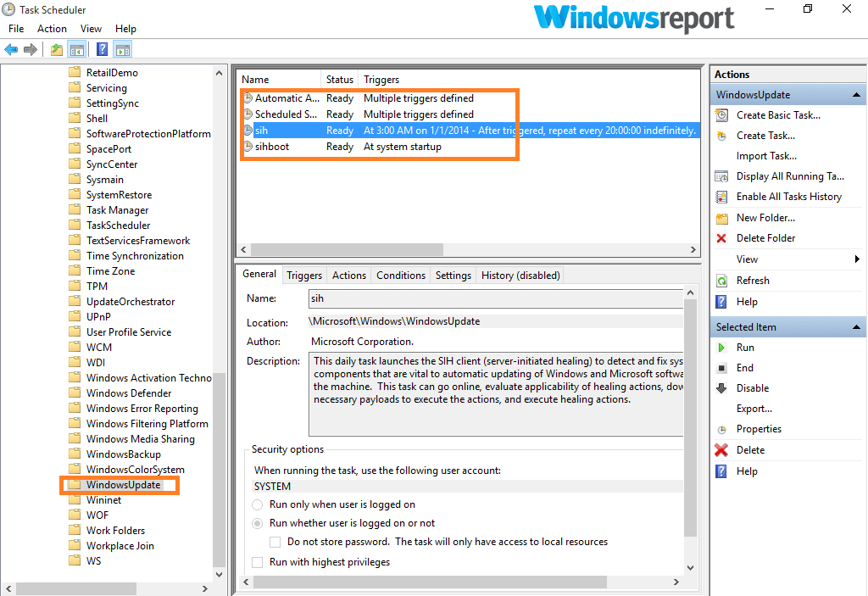Toggle the Show/Hide Console Tree icon

coord(76,50)
